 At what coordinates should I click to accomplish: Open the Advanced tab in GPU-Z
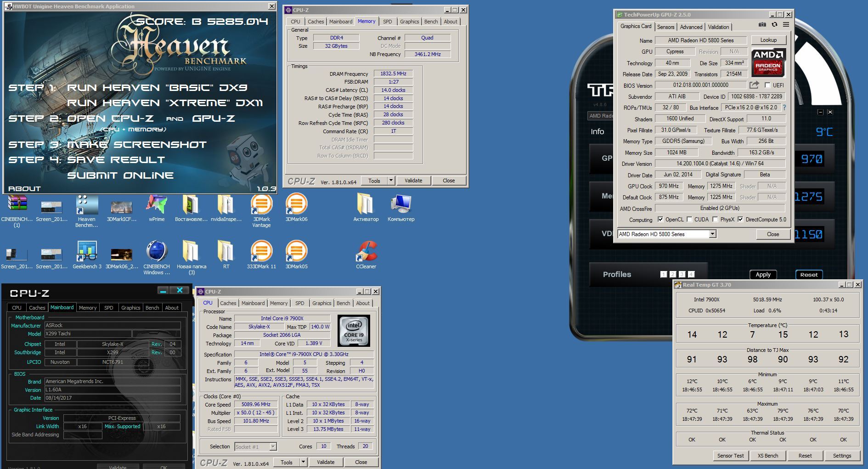691,27
